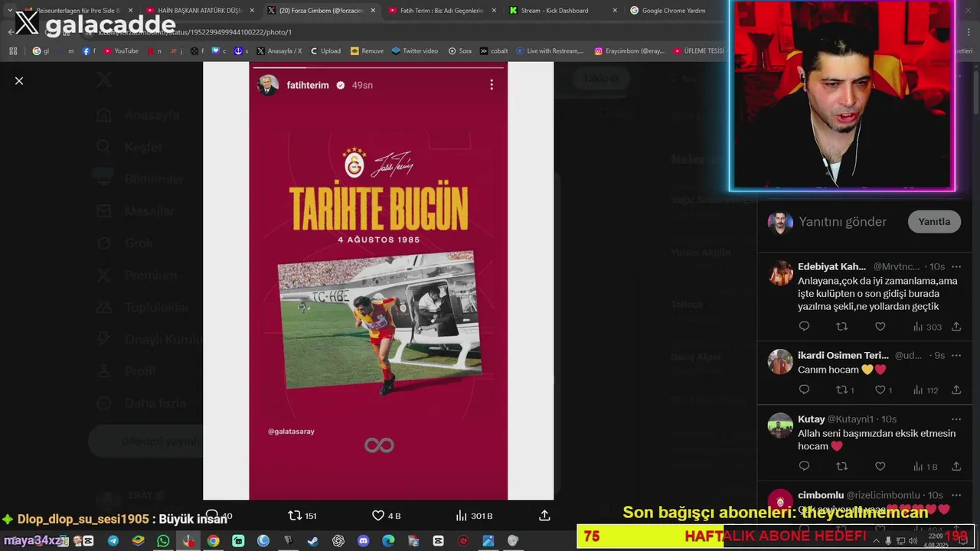Screen dimensions: 980x551
Task: Open Anasayfa / X bookmark
Action: [x=279, y=51]
